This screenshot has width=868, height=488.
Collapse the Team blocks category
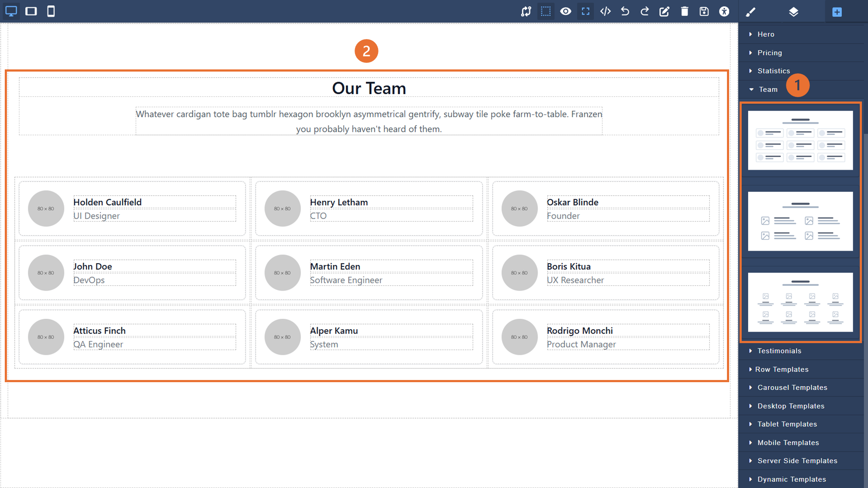pyautogui.click(x=768, y=89)
